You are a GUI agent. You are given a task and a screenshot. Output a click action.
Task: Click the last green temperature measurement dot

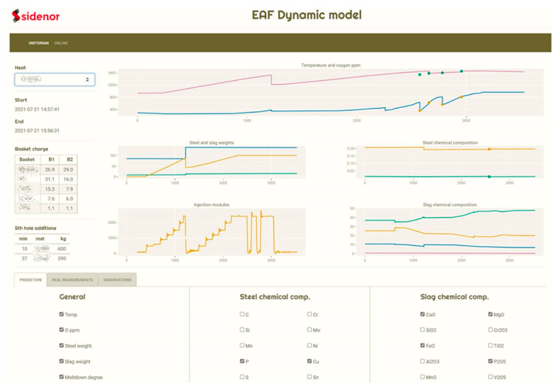461,71
